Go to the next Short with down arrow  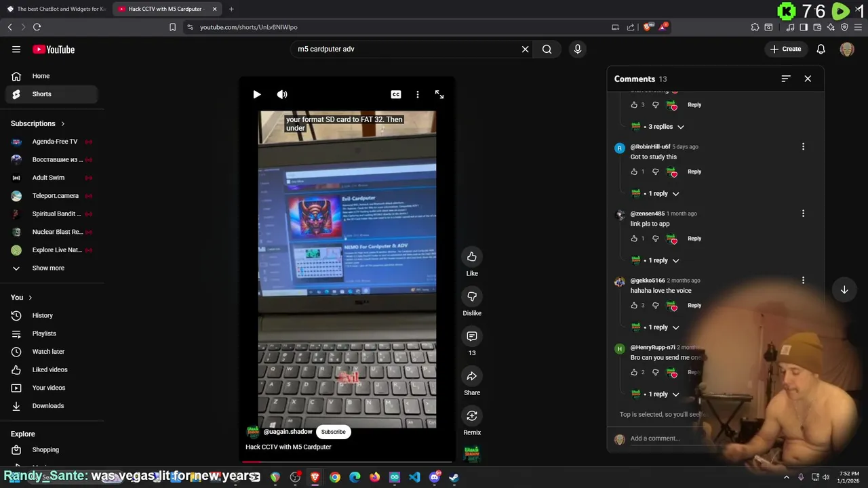tap(844, 289)
